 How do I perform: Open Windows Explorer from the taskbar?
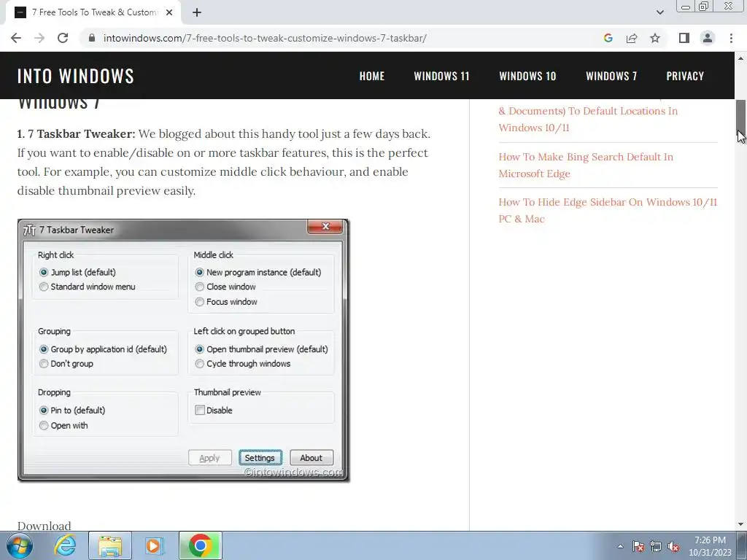(110, 545)
